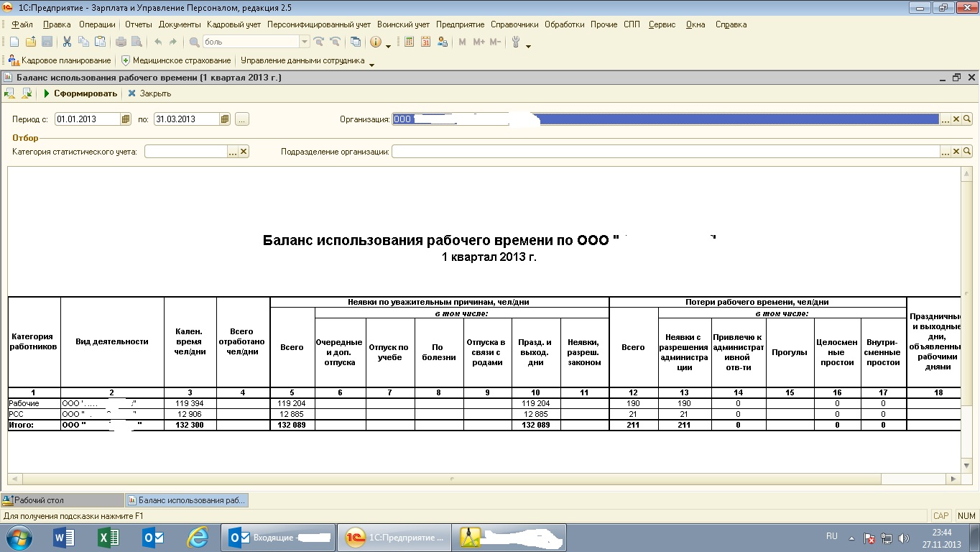The image size is (980, 552).
Task: Select the Рабочие row category cell
Action: 34,403
